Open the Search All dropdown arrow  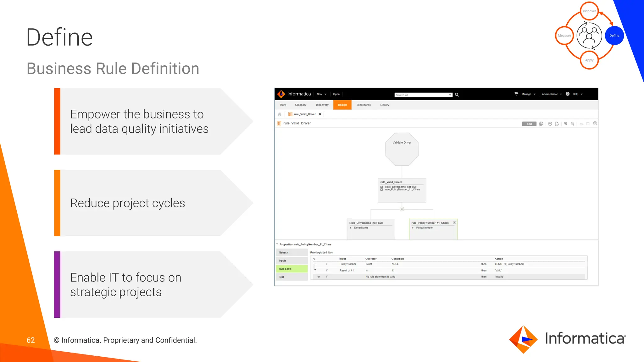pos(450,95)
